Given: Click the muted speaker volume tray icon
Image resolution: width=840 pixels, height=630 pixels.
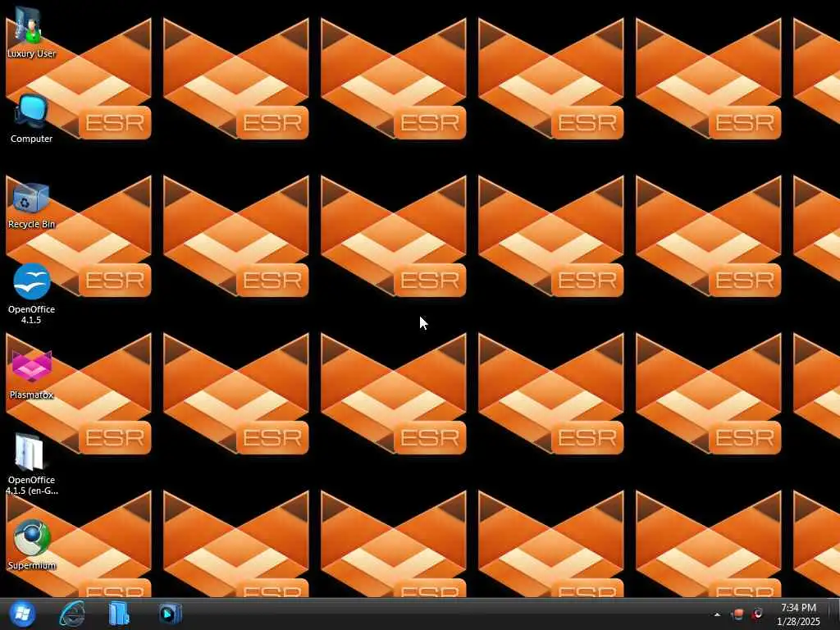Looking at the screenshot, I should pyautogui.click(x=757, y=614).
